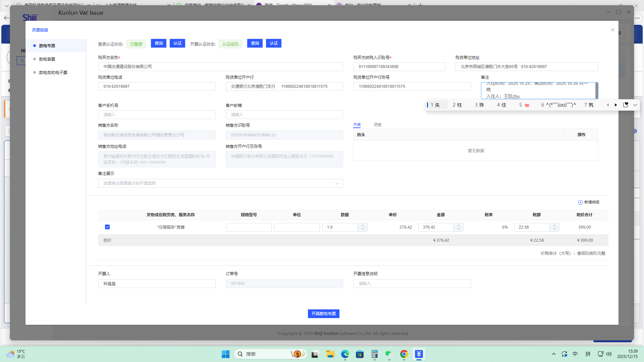The image size is (644, 362).
Task: Switch to the 历史 tab
Action: tap(378, 125)
